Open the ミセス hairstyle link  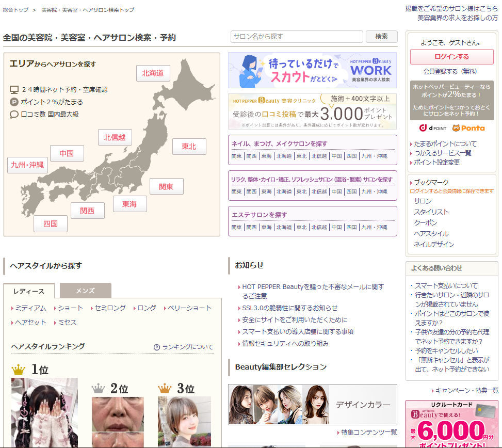[67, 323]
